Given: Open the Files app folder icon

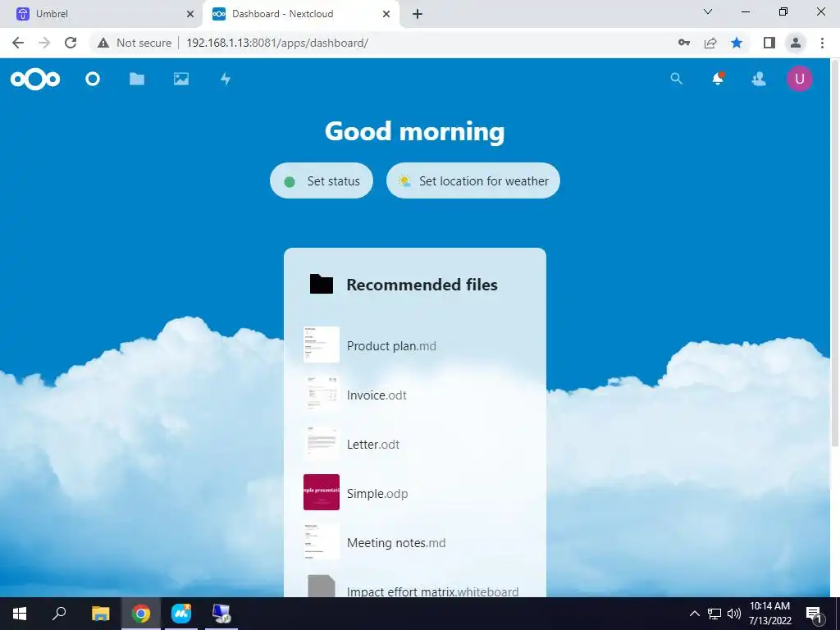Looking at the screenshot, I should coord(137,80).
